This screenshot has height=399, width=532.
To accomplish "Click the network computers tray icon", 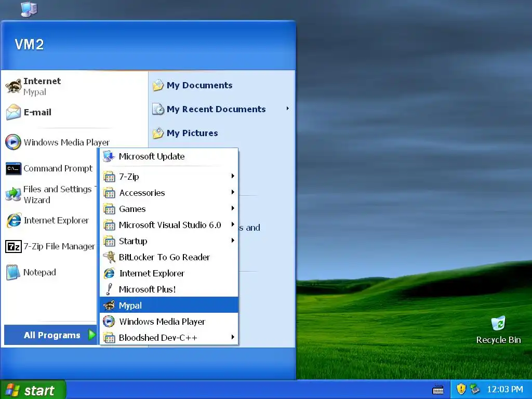I will point(475,389).
